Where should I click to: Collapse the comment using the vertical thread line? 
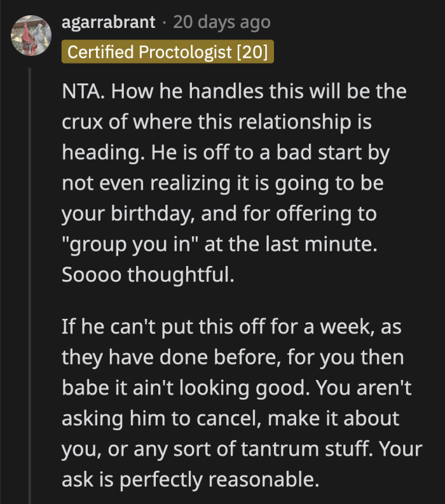[x=30, y=286]
